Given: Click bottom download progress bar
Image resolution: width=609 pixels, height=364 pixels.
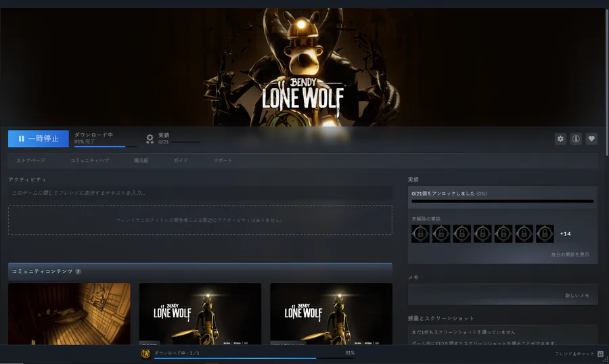Looking at the screenshot, I should click(x=254, y=358).
